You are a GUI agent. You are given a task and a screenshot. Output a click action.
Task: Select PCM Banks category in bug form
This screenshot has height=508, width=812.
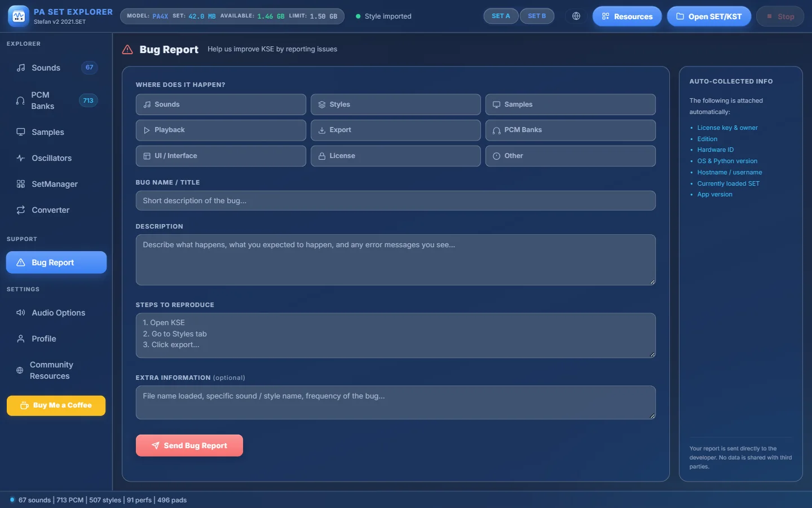[571, 130]
